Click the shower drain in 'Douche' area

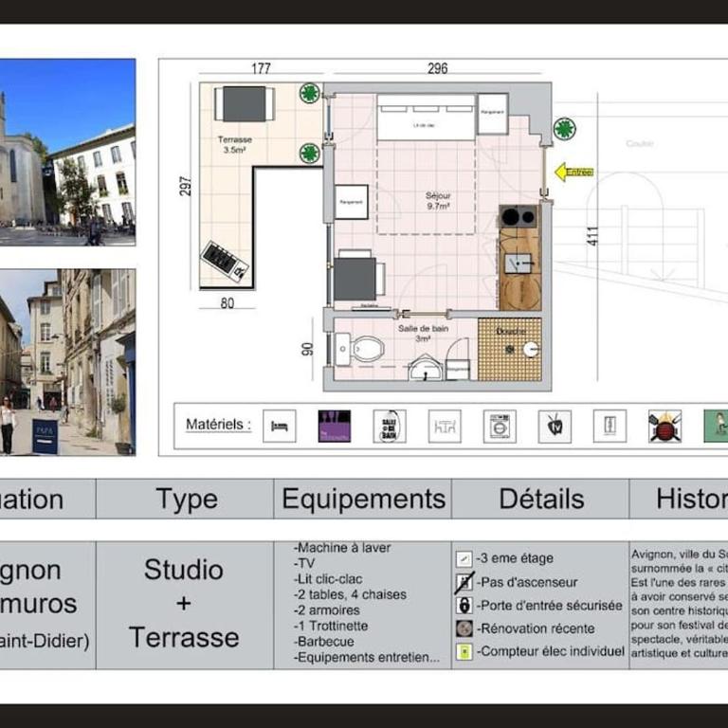point(510,349)
